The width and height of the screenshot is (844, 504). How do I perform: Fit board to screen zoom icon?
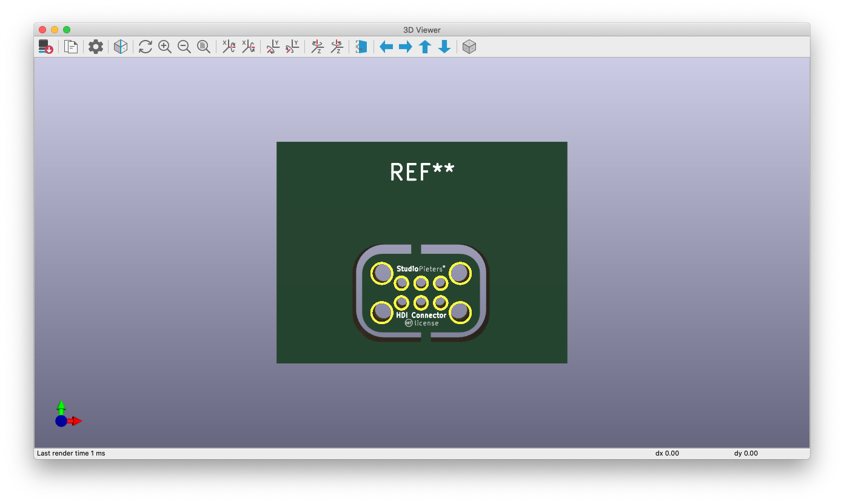coord(204,47)
